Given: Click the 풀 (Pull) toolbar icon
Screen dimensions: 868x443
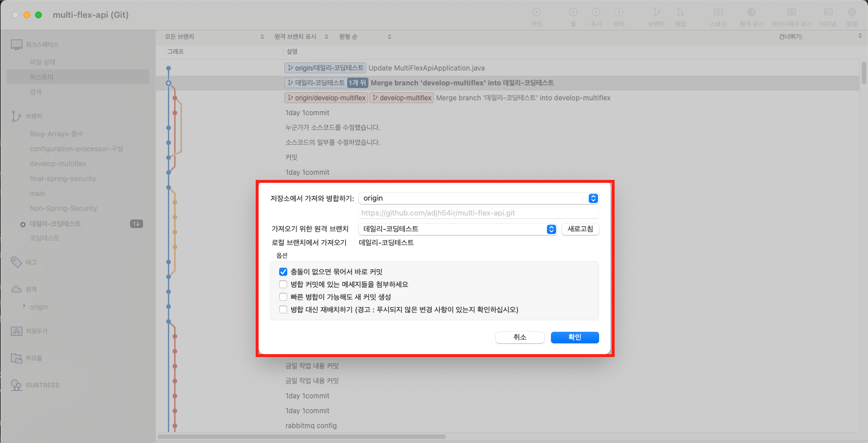Looking at the screenshot, I should (573, 12).
